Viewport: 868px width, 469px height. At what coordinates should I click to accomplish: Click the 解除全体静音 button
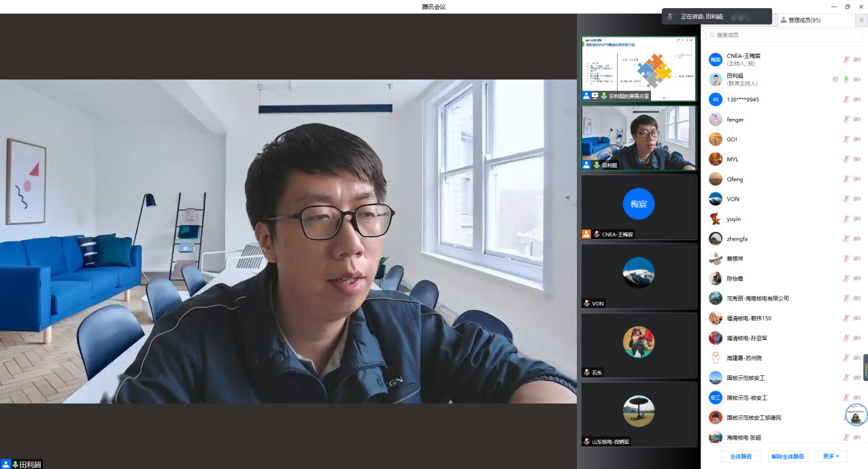pos(788,456)
